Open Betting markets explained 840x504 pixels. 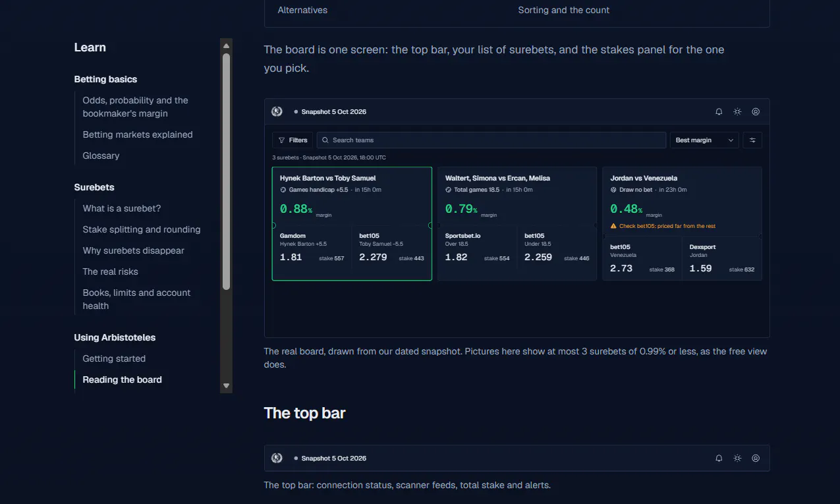[x=138, y=134]
